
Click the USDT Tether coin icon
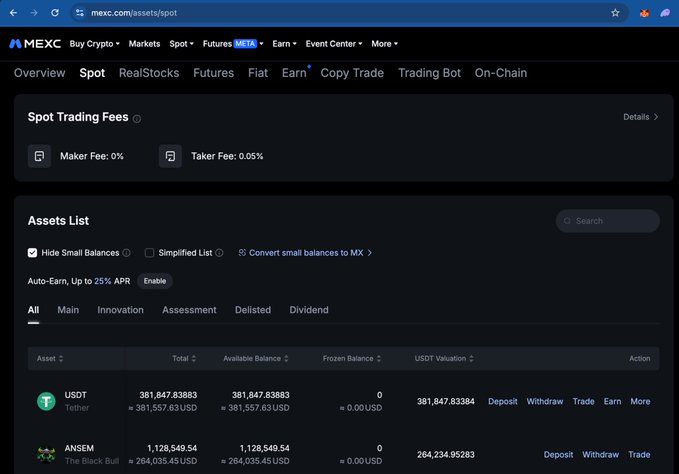(x=46, y=401)
